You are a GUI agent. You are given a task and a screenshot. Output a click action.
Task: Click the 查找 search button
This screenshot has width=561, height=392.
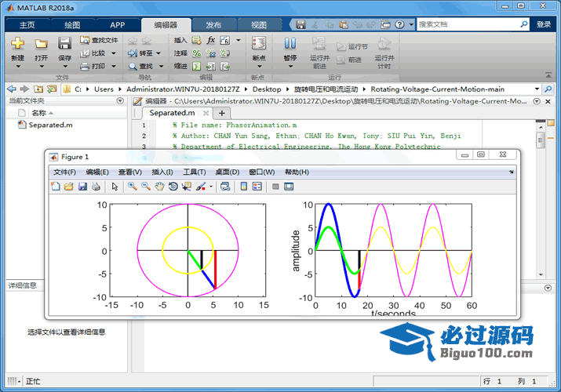point(141,66)
